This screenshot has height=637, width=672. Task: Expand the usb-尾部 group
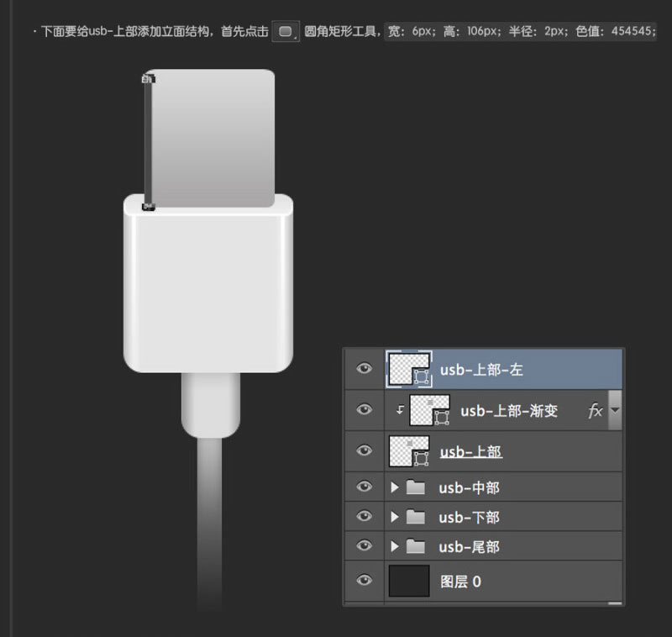pyautogui.click(x=395, y=546)
